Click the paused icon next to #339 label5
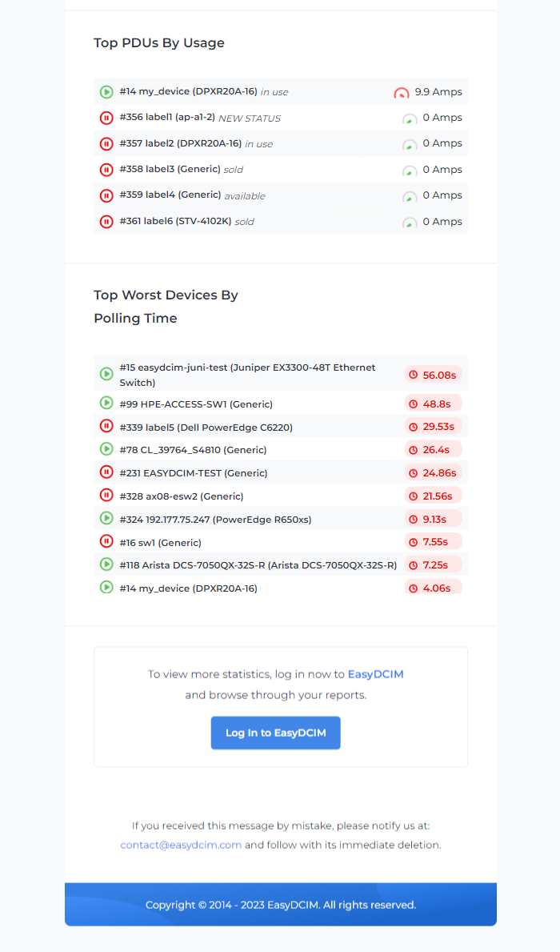The width and height of the screenshot is (560, 952). tap(106, 426)
